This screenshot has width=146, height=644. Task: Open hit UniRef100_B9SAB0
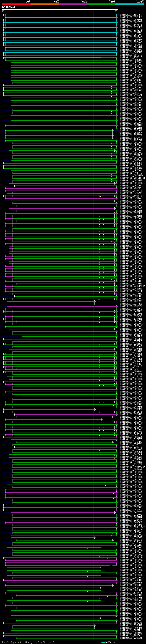pos(131,15)
